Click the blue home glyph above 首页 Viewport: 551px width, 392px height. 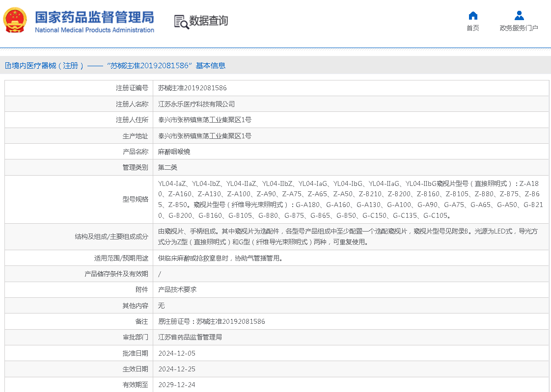tap(472, 15)
